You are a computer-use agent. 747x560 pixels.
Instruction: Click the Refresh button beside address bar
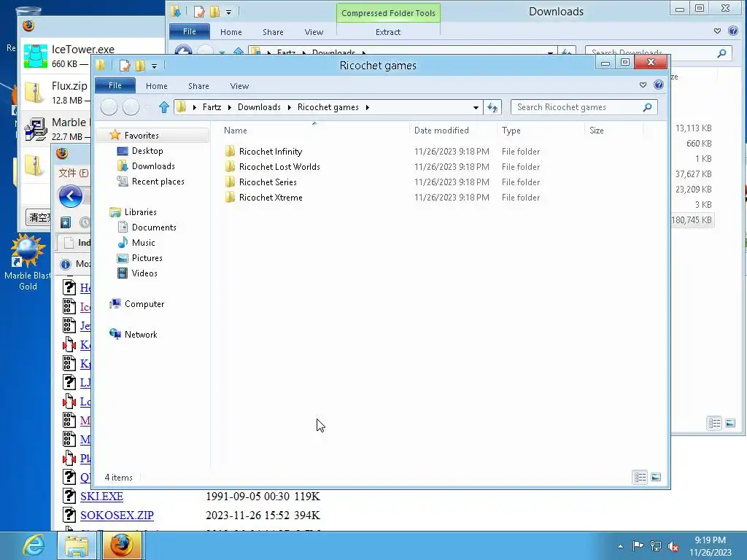(492, 108)
